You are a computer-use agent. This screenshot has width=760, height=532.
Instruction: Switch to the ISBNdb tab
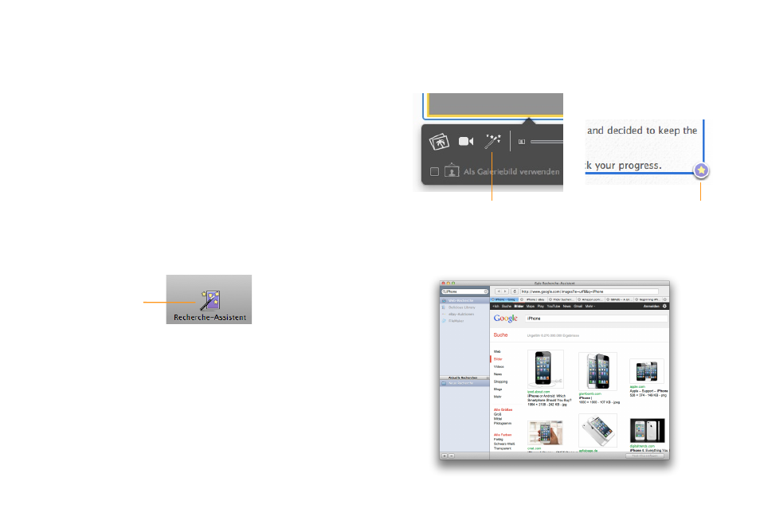621,300
